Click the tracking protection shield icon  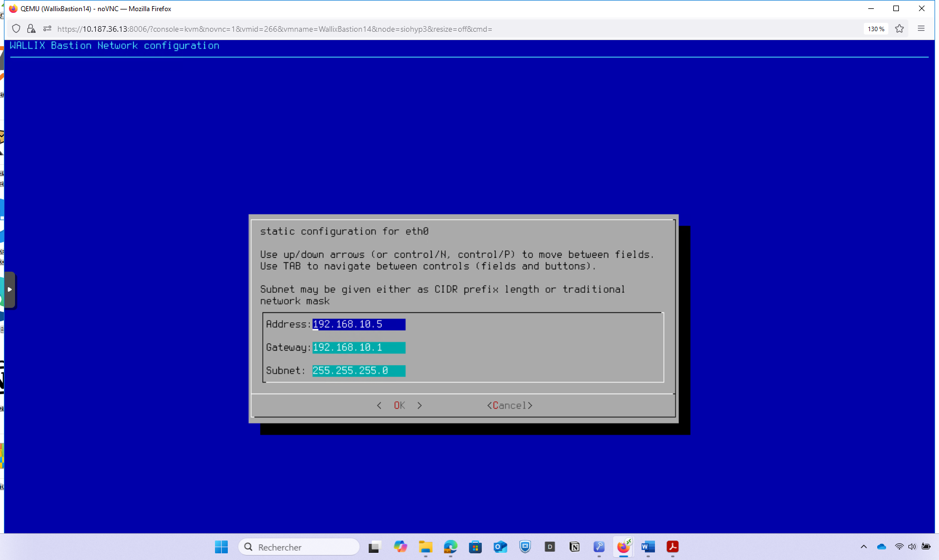tap(16, 29)
